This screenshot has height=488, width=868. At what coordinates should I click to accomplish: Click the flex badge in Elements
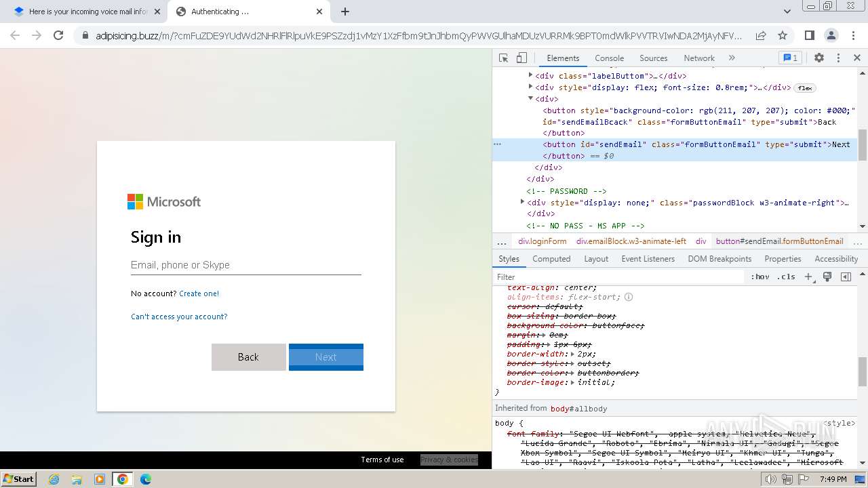(x=805, y=88)
